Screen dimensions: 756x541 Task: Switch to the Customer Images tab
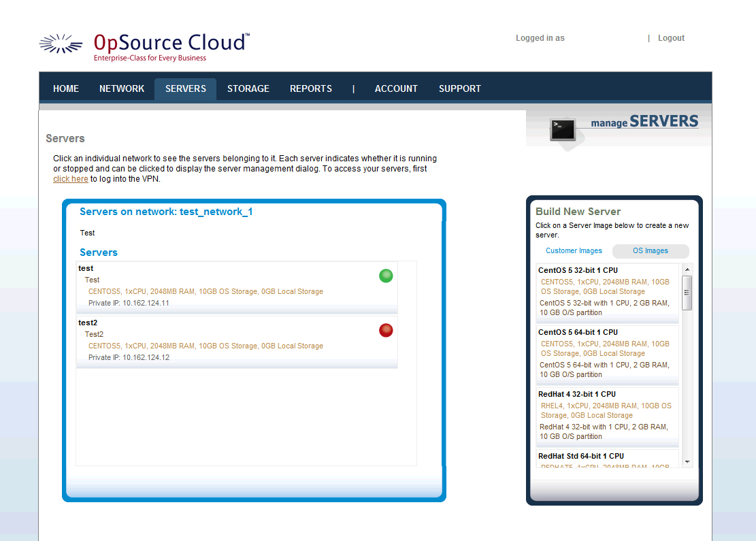(574, 250)
